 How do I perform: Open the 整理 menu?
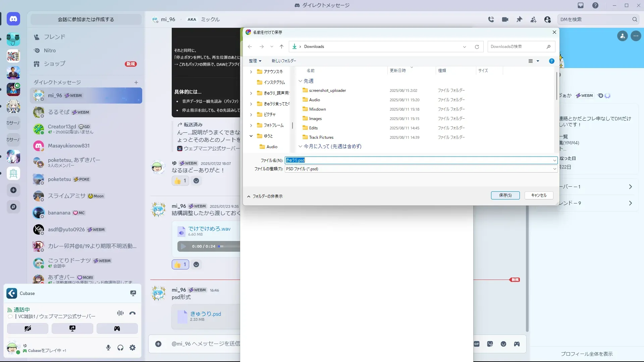[x=255, y=61]
